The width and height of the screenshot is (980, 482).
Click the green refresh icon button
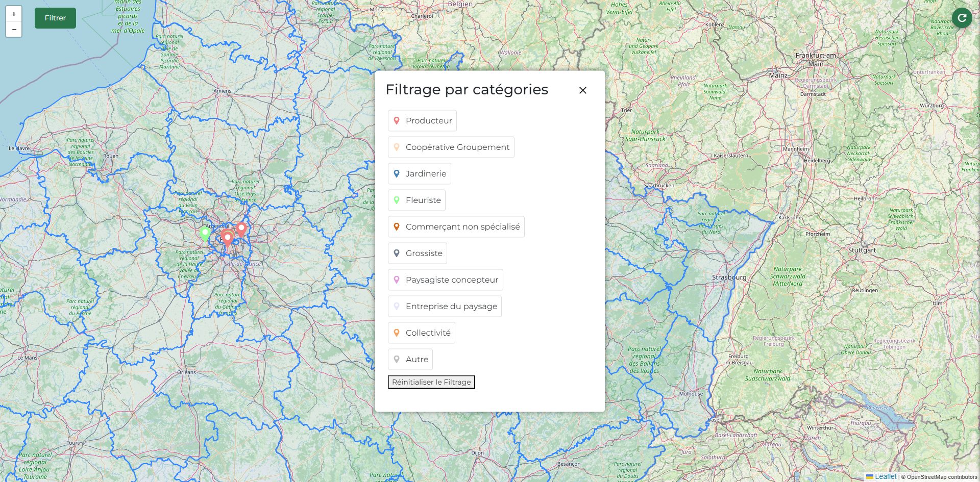962,18
